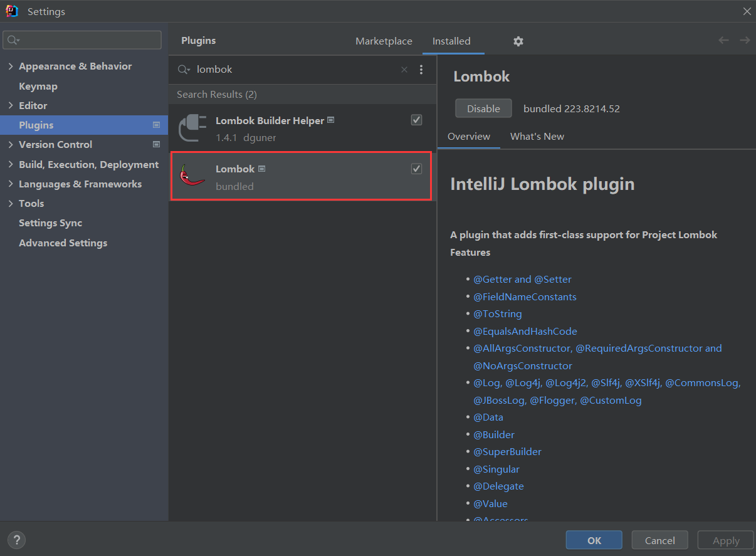
Task: Open the plugin search options menu
Action: [421, 70]
